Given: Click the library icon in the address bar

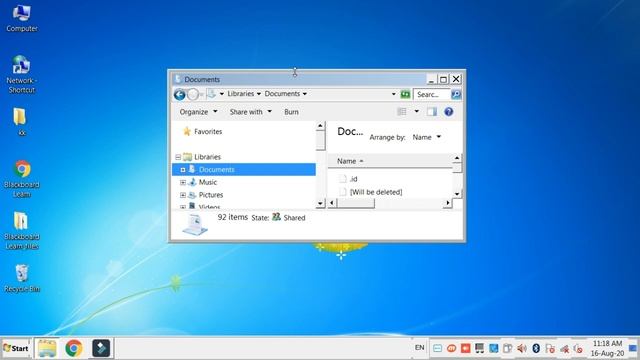Looking at the screenshot, I should [211, 94].
